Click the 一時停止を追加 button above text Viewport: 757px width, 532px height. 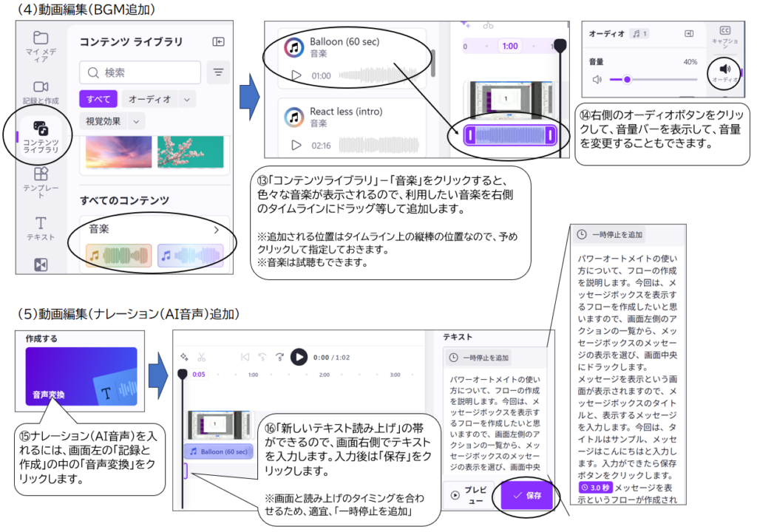480,358
